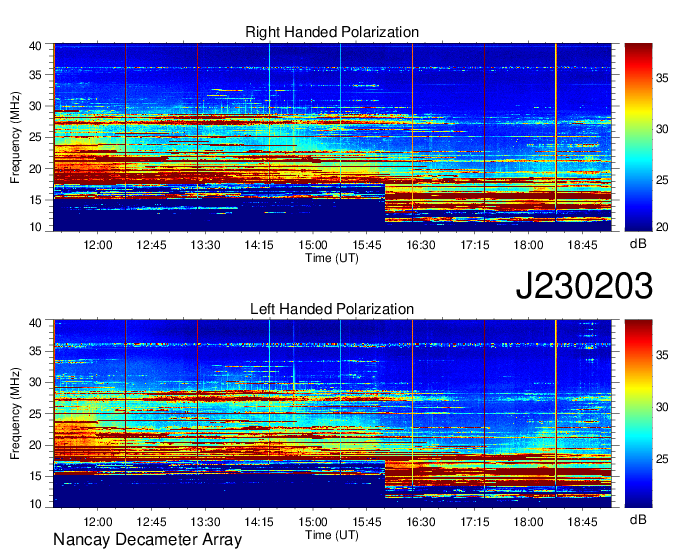This screenshot has width=680, height=552.
Task: Click the 14:15 tick under Right Handed plot
Action: point(259,245)
